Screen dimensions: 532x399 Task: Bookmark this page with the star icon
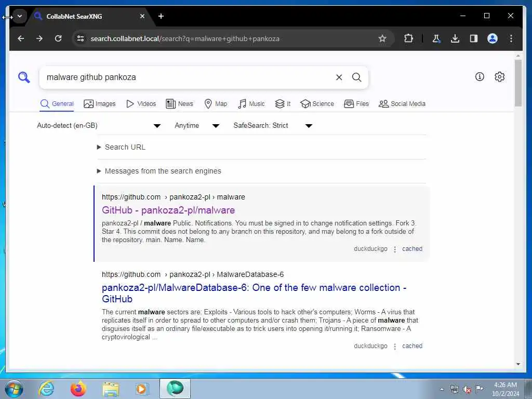click(x=382, y=38)
